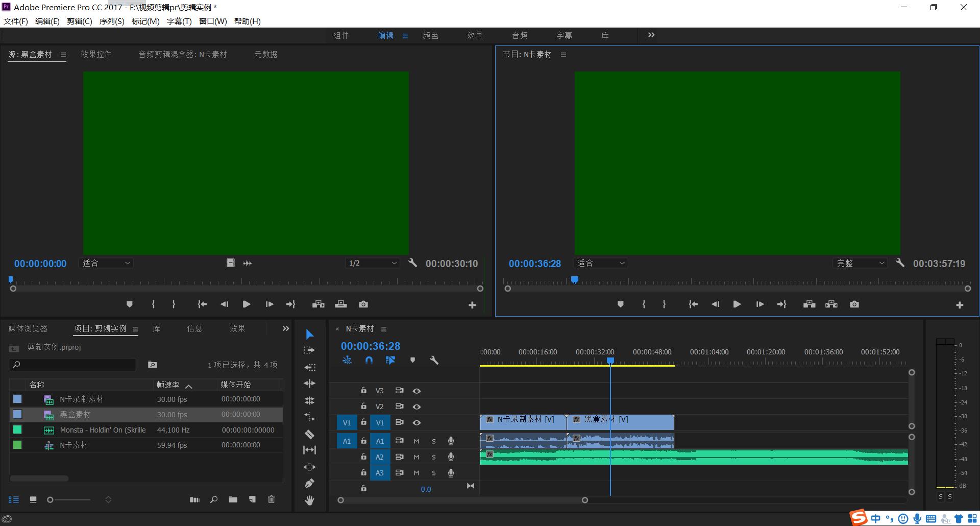Open Program monitor wrench settings
The width and height of the screenshot is (980, 526).
(900, 263)
